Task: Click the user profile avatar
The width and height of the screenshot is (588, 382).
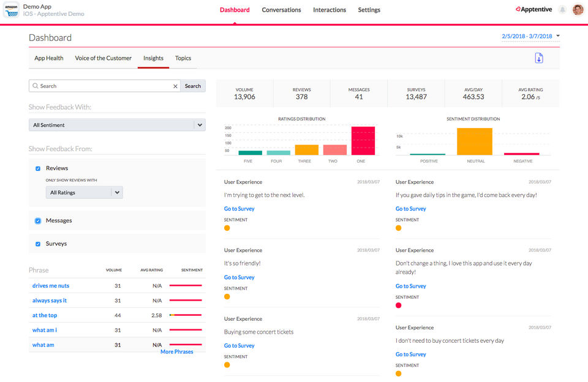Action: 578,10
